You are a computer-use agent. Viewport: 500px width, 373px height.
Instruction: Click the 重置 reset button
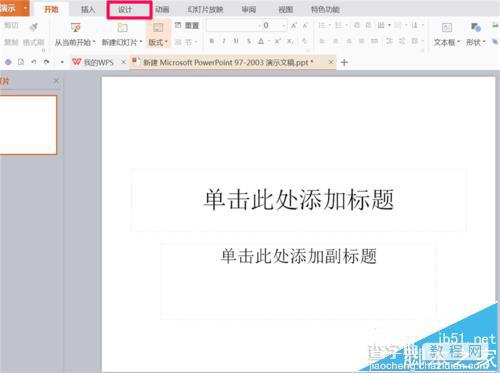(x=187, y=25)
